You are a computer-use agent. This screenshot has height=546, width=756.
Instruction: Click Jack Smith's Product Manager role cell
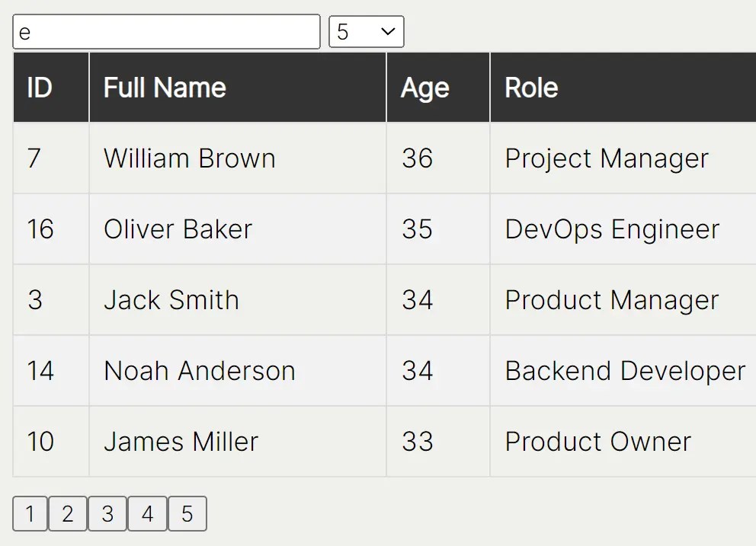click(610, 300)
